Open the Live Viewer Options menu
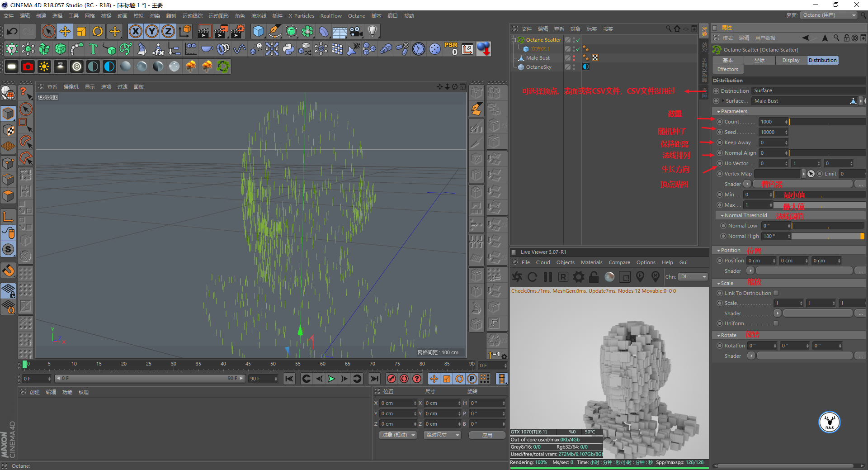 click(x=646, y=262)
